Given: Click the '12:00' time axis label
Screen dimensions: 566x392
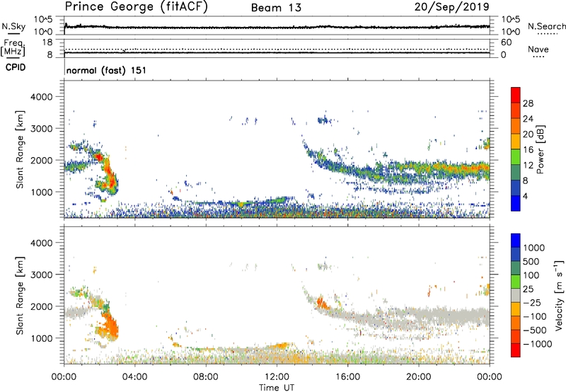Looking at the screenshot, I should 277,377.
